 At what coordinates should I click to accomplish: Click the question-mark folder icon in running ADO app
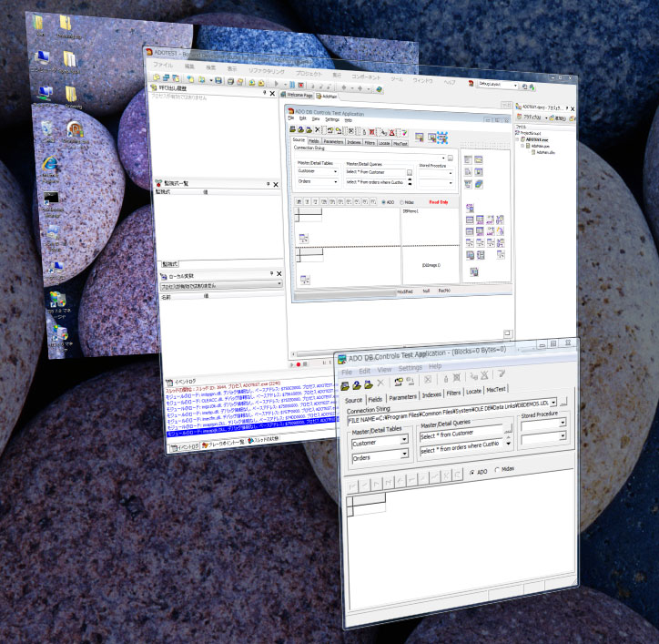(357, 385)
